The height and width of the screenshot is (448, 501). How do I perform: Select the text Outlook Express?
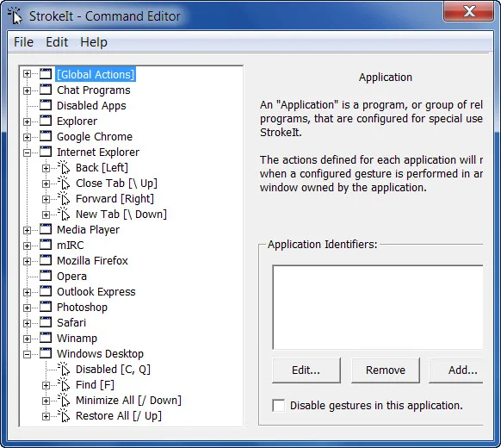click(x=96, y=292)
